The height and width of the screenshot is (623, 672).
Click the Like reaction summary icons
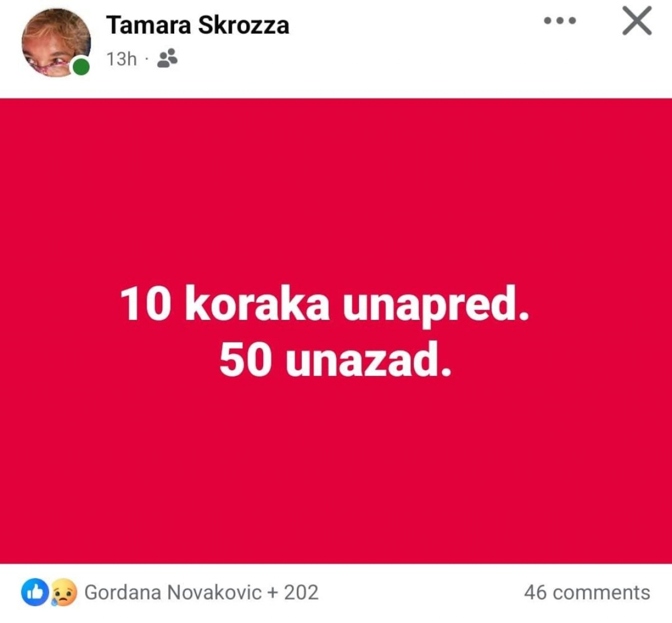coord(49,591)
